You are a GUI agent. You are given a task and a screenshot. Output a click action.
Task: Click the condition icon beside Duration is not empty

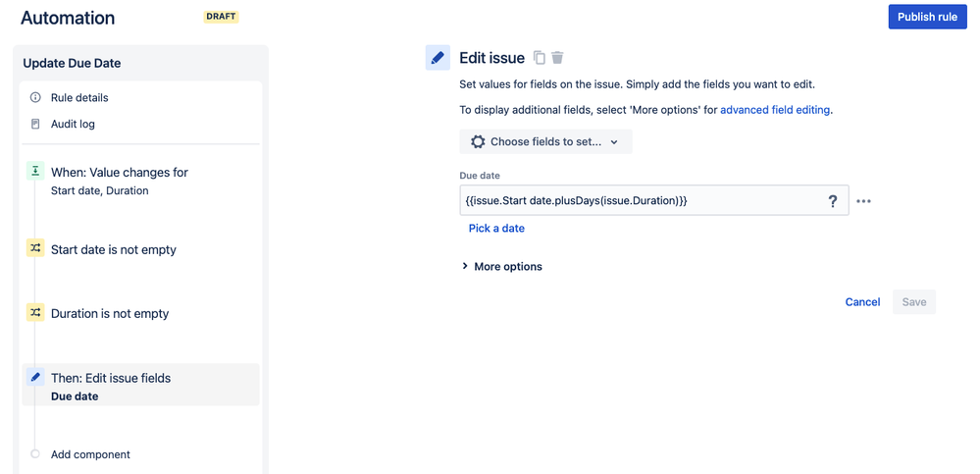click(35, 312)
